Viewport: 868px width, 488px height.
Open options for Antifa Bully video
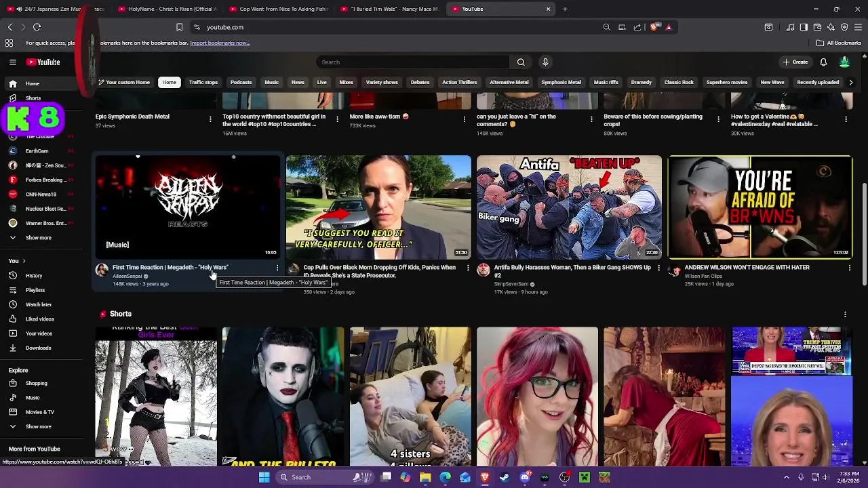tap(658, 268)
